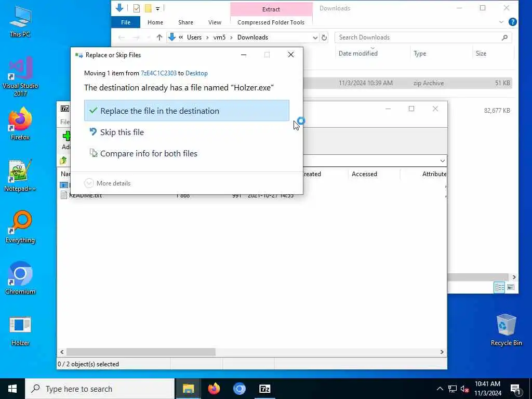
Task: Show hidden tray icons chevron
Action: (440, 389)
